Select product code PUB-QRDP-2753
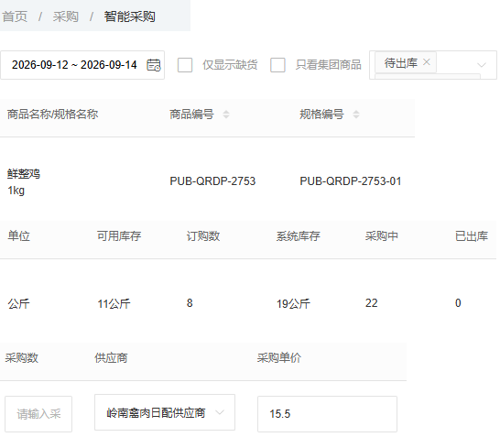The height and width of the screenshot is (448, 500). coord(212,181)
